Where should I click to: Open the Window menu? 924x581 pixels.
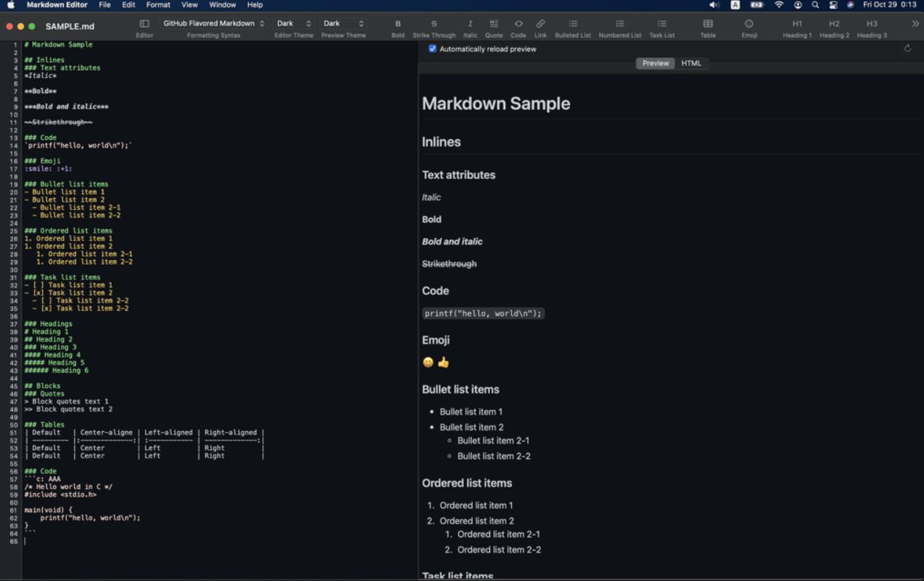click(x=222, y=4)
